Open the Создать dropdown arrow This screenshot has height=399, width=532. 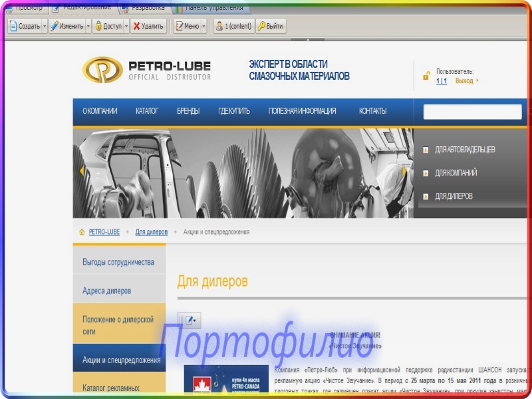click(x=45, y=26)
